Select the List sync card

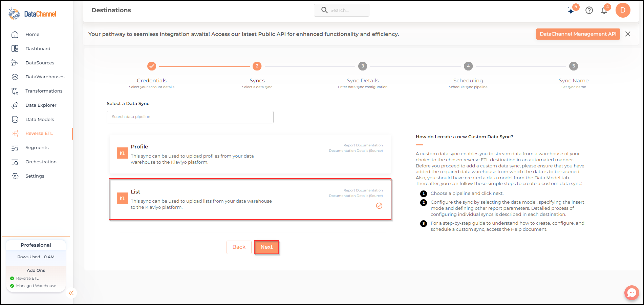pyautogui.click(x=250, y=199)
